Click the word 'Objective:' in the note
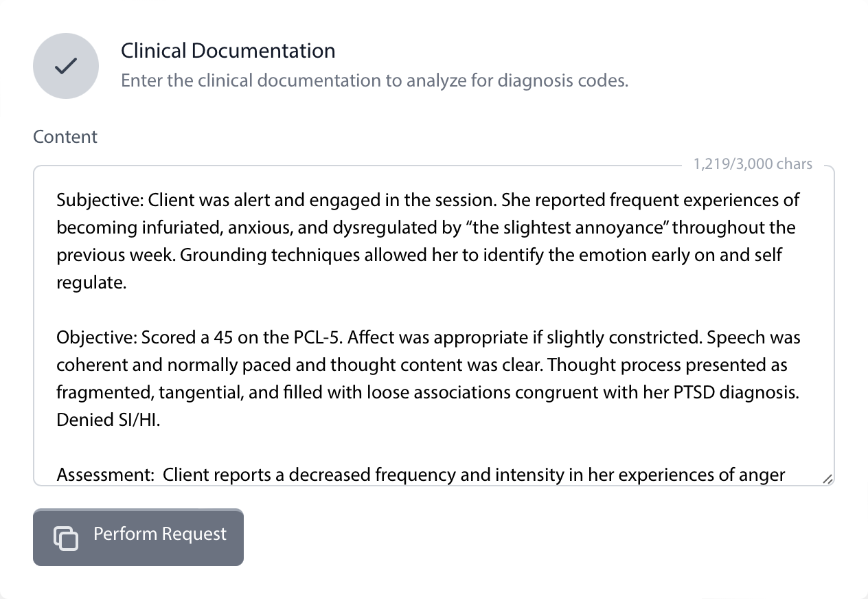 (97, 337)
